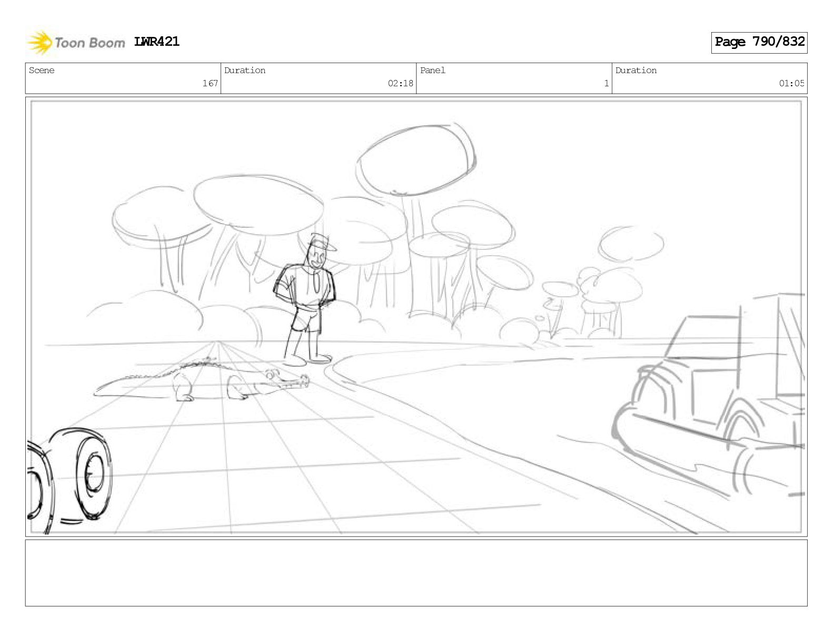Click the Page 790/832 box

point(759,42)
